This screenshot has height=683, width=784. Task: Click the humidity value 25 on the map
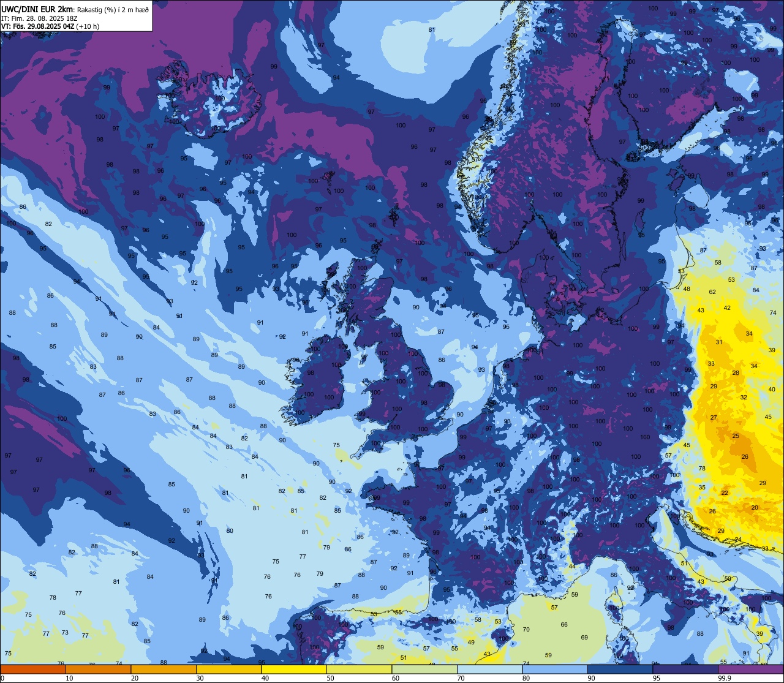tap(736, 436)
